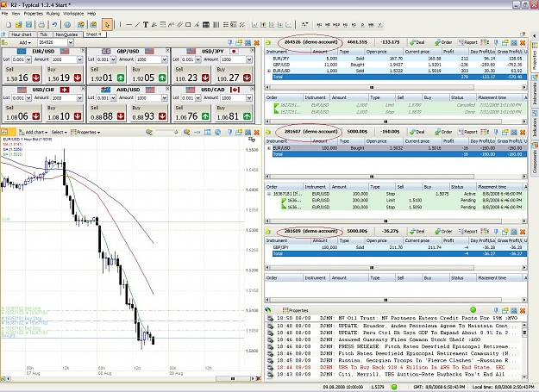Screen dimensions: 539x392
Task: Click the Print icon in toolbar
Action: tap(41, 25)
